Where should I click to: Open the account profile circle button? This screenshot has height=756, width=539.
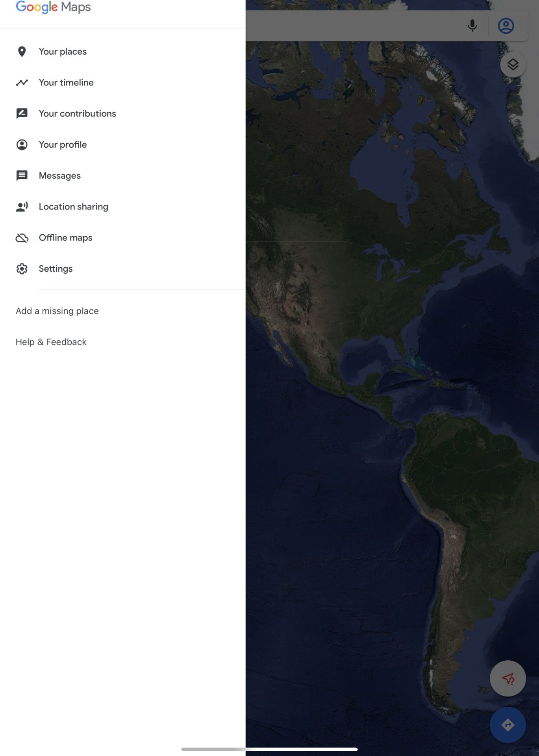506,26
